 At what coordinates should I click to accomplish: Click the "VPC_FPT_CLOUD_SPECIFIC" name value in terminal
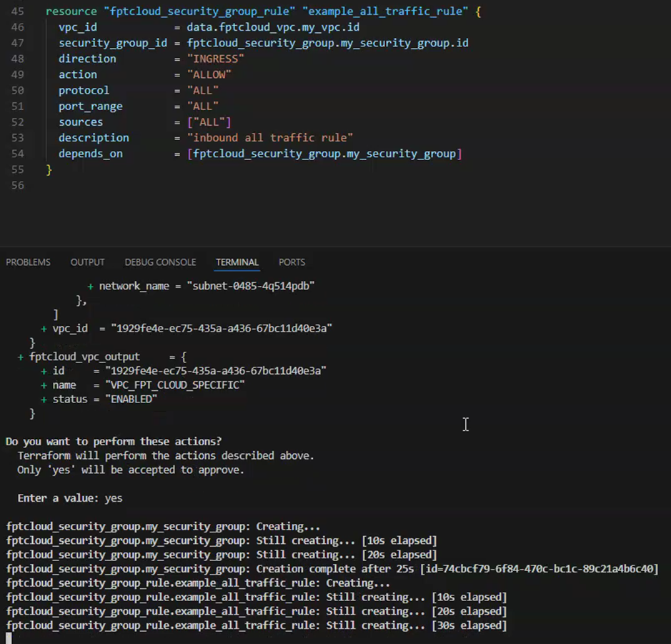point(175,385)
